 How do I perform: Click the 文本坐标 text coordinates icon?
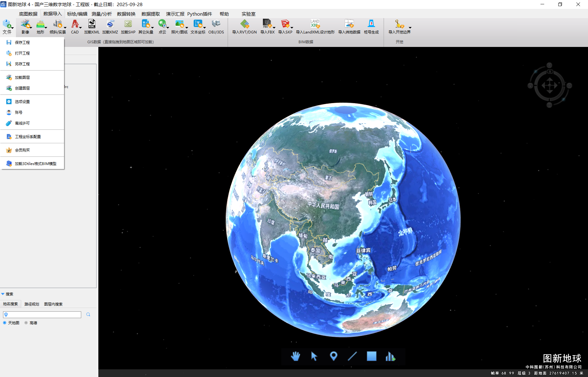point(198,24)
